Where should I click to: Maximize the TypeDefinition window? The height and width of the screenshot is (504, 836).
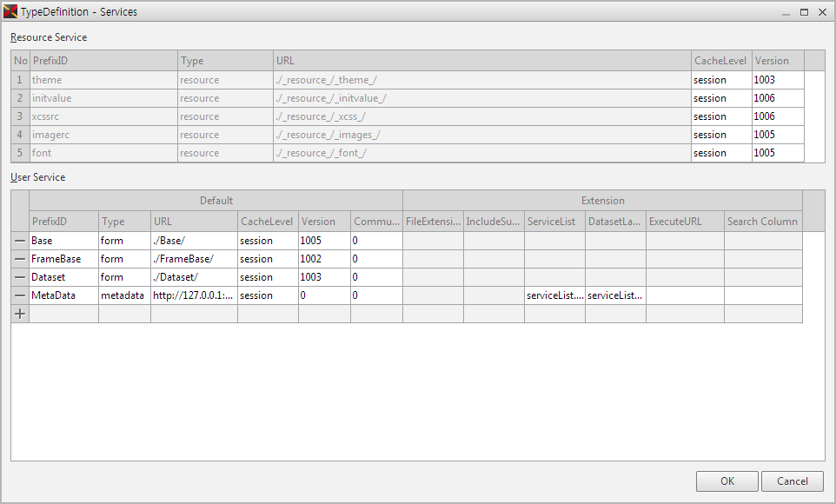coord(804,12)
